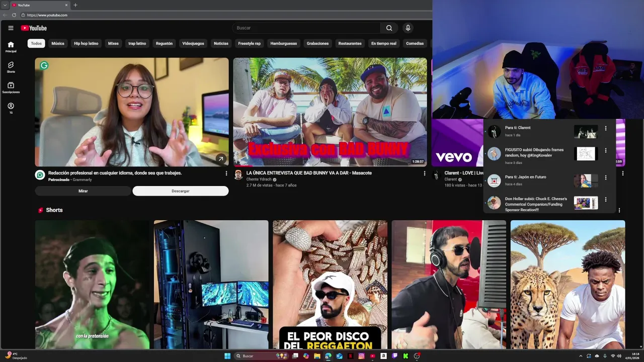The width and height of the screenshot is (644, 362).
Task: Open Principal in the sidebar
Action: [x=11, y=47]
